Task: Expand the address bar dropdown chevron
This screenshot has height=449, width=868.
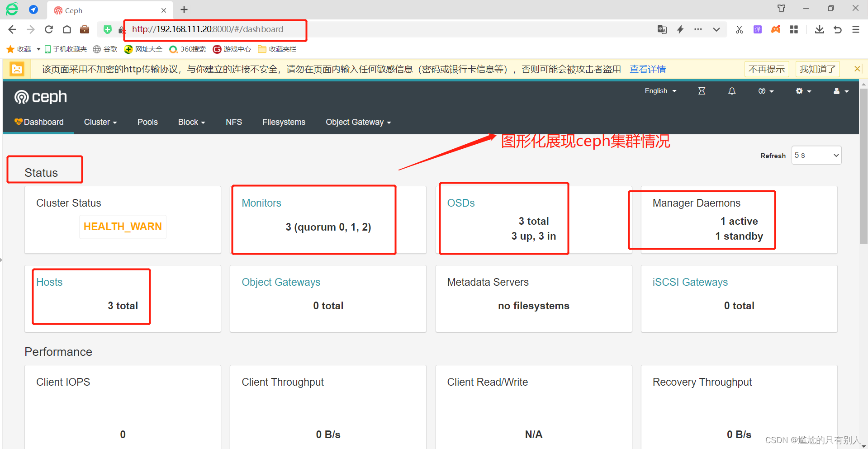Action: [x=716, y=29]
